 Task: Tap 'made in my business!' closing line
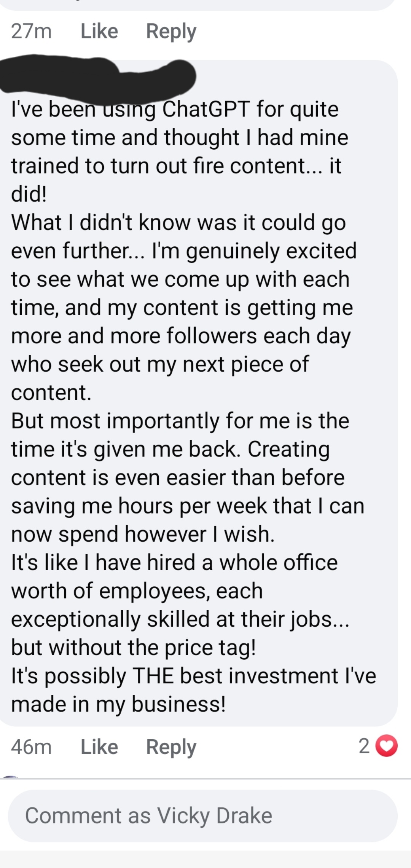coord(118,704)
